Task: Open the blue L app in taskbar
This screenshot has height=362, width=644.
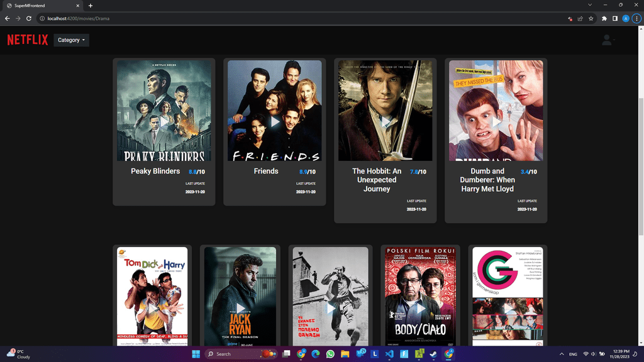Action: pos(375,354)
